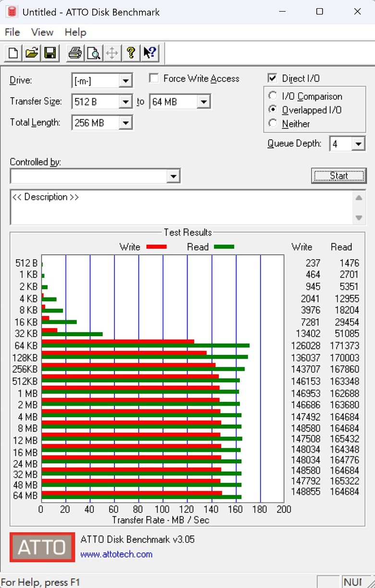Click the four-arrow move toolbar icon

112,53
